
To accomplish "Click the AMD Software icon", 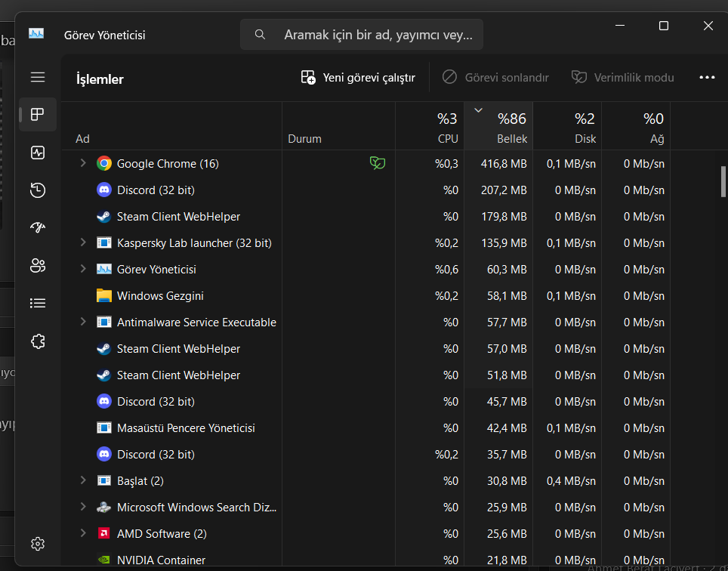I will point(104,534).
